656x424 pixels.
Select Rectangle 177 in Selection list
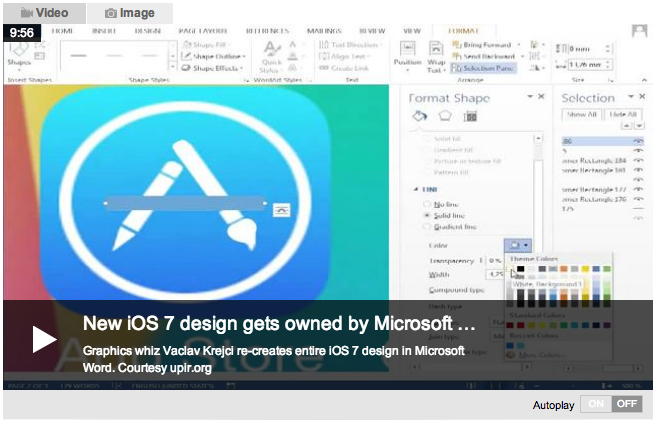coord(594,190)
